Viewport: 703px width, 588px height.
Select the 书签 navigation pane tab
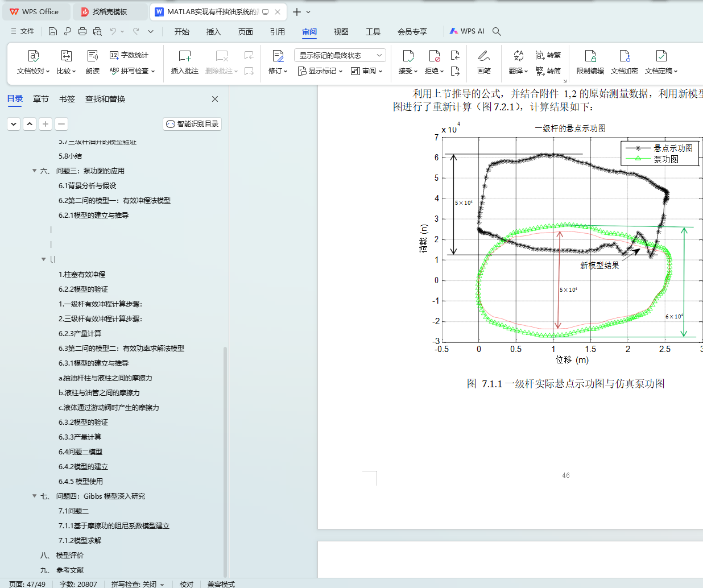click(x=67, y=99)
